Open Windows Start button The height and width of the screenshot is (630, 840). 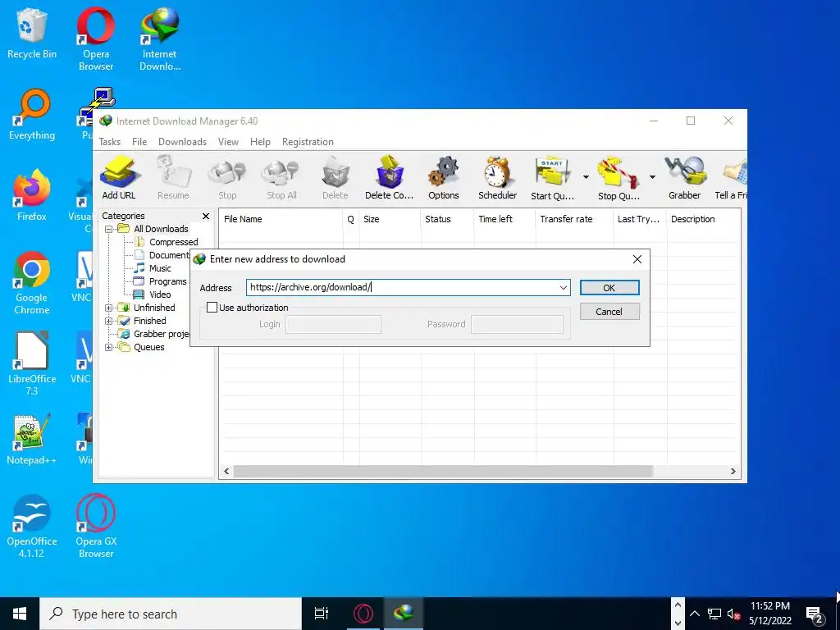20,614
